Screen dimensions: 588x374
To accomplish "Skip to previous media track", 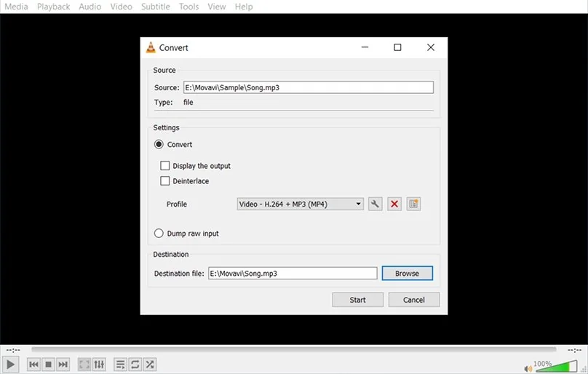I will [33, 365].
